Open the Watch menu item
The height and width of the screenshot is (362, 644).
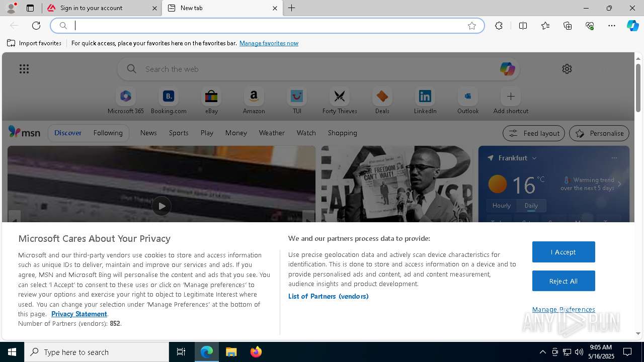tap(306, 133)
